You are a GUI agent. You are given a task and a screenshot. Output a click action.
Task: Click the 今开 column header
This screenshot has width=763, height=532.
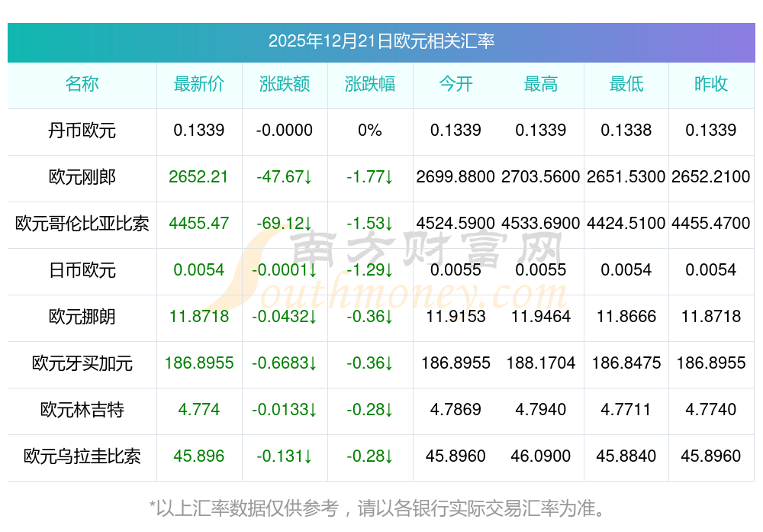point(456,84)
